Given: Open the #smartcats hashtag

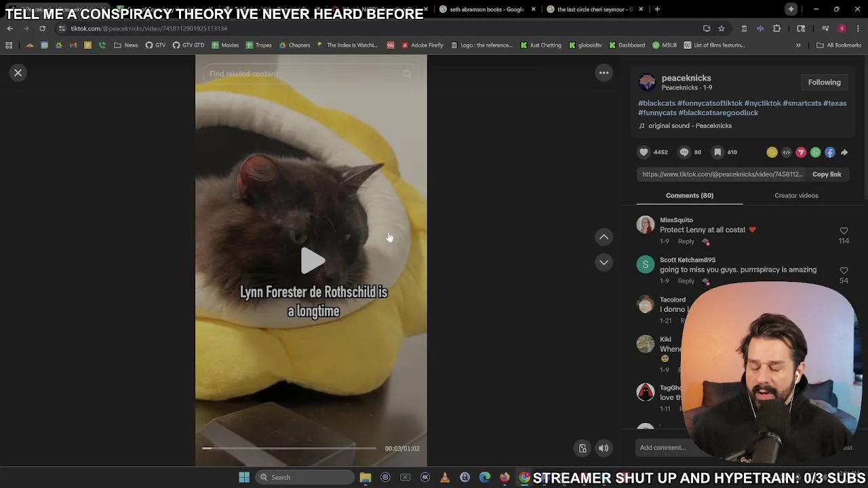Looking at the screenshot, I should coord(802,103).
